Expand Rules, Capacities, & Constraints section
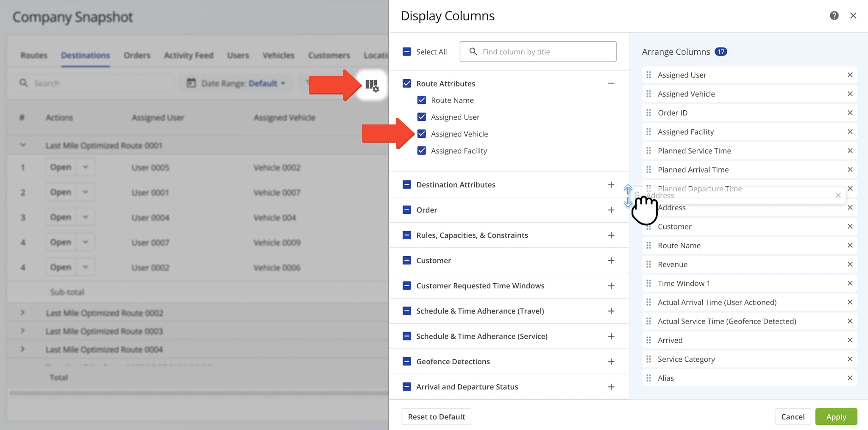Screen dimensions: 868x430 611,235
